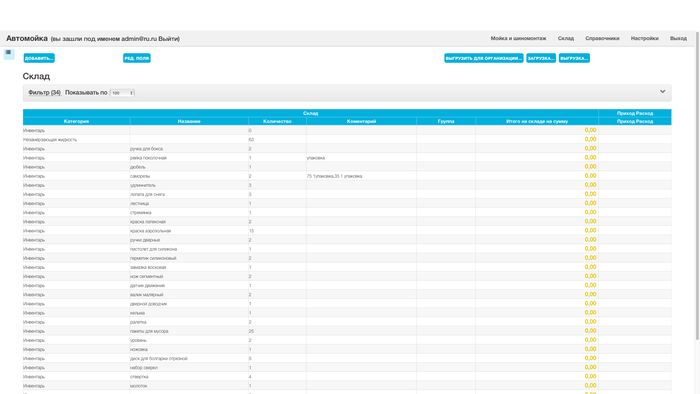Click the Загрузка button

(x=541, y=58)
